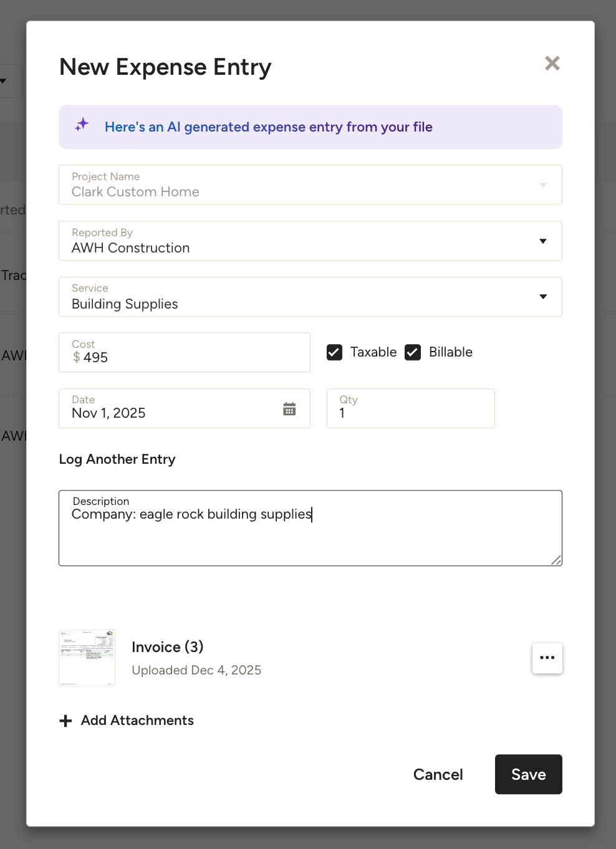Click the AI sparkle icon in banner
The height and width of the screenshot is (849, 616).
click(x=82, y=125)
